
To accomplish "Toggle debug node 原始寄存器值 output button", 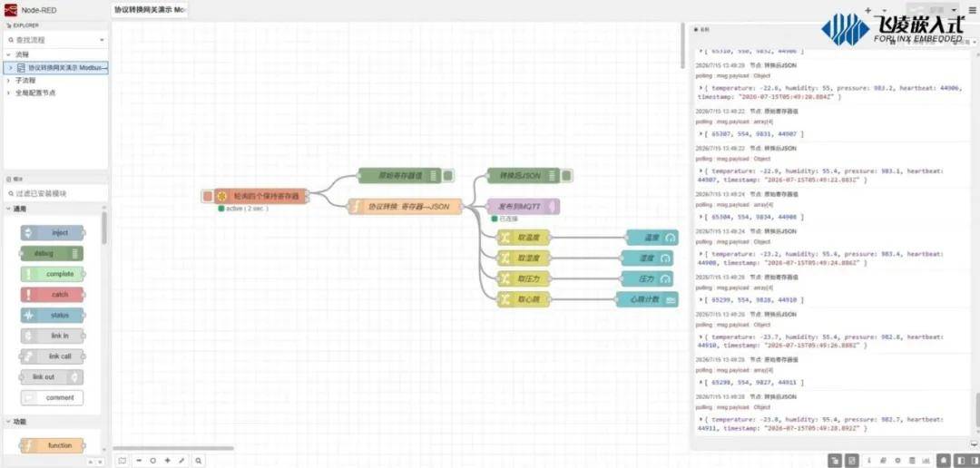I will click(448, 176).
